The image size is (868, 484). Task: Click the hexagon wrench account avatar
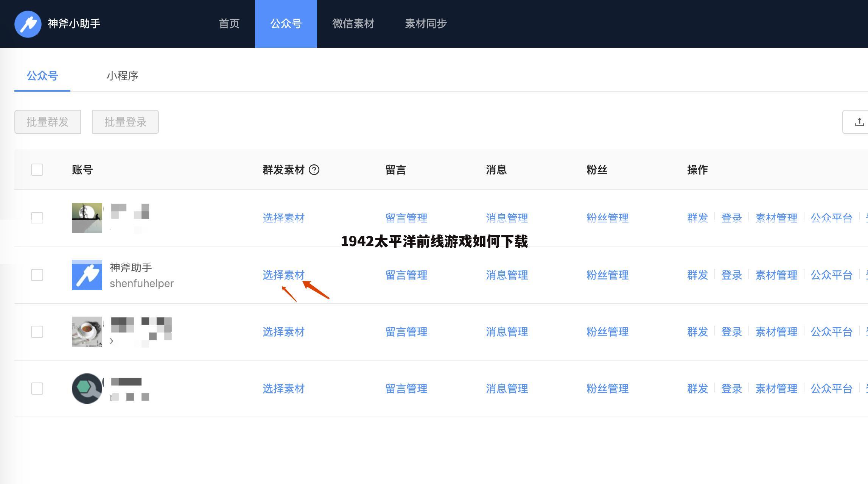(x=87, y=389)
